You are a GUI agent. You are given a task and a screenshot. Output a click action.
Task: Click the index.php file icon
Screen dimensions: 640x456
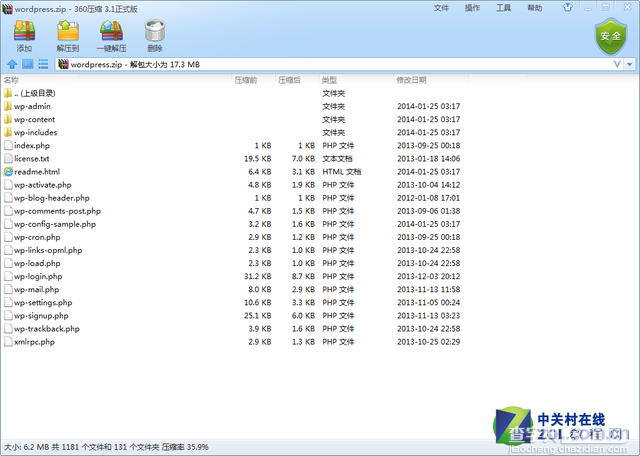(x=8, y=145)
